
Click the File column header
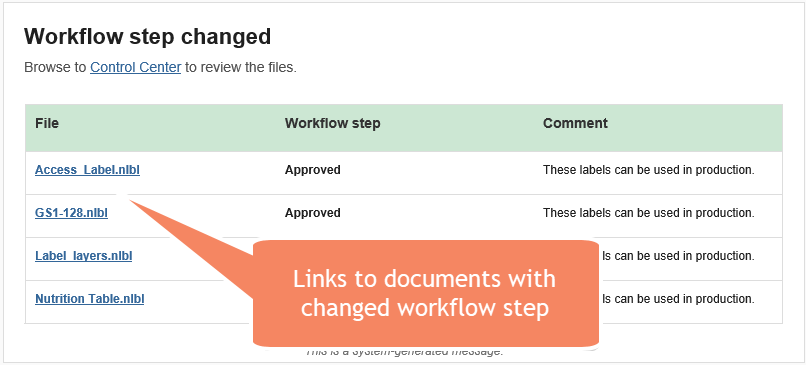pos(47,123)
